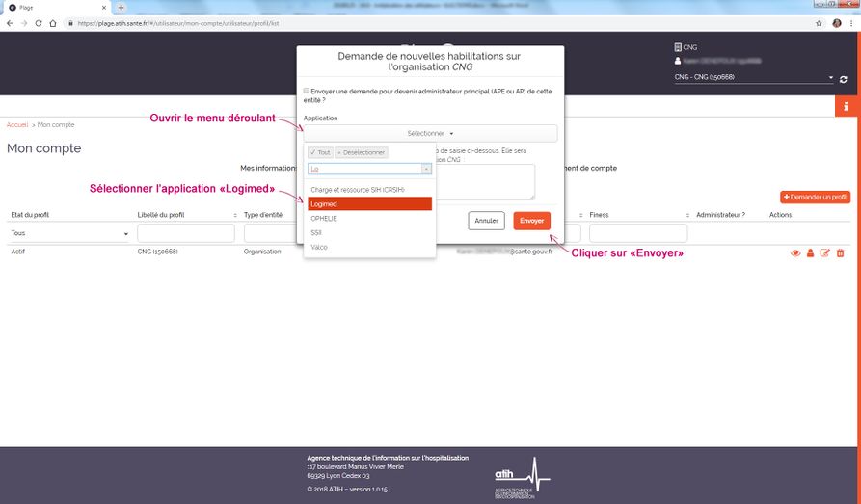Image resolution: width=861 pixels, height=504 pixels.
Task: Click the CNG (150668) profile label cell
Action: (x=157, y=252)
